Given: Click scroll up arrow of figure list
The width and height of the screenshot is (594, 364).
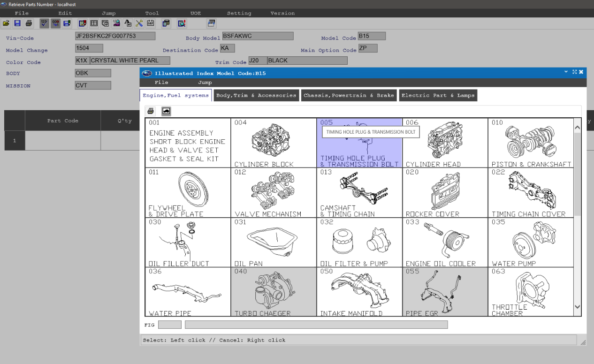Looking at the screenshot, I should pos(578,127).
